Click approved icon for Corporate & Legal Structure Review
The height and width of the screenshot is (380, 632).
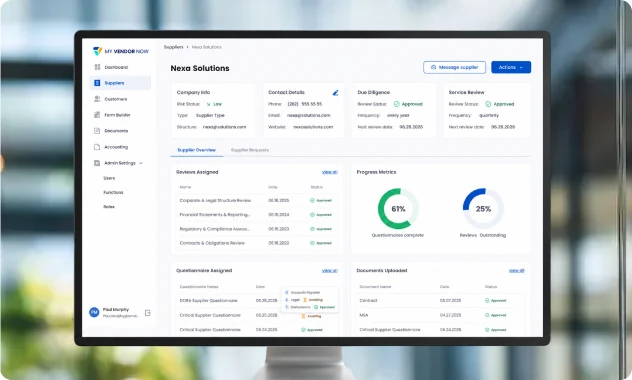(x=312, y=200)
